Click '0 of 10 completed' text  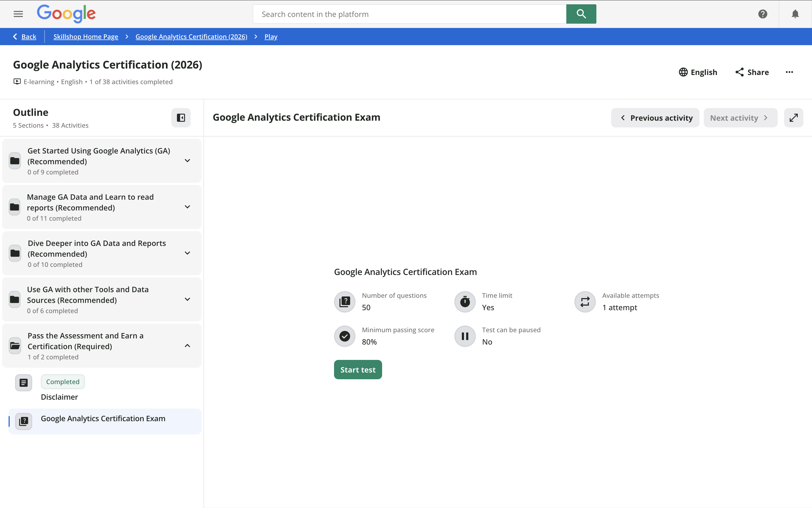point(55,264)
